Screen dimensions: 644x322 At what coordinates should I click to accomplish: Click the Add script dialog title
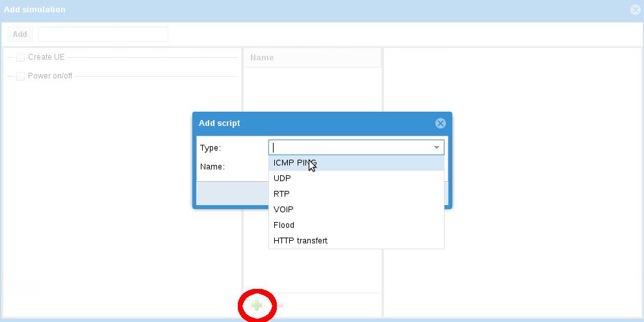(x=219, y=123)
